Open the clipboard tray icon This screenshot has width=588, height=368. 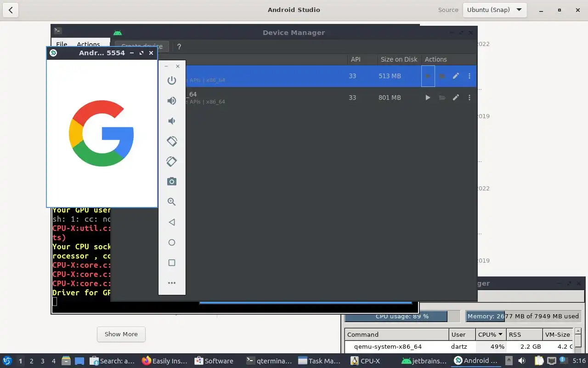point(539,361)
